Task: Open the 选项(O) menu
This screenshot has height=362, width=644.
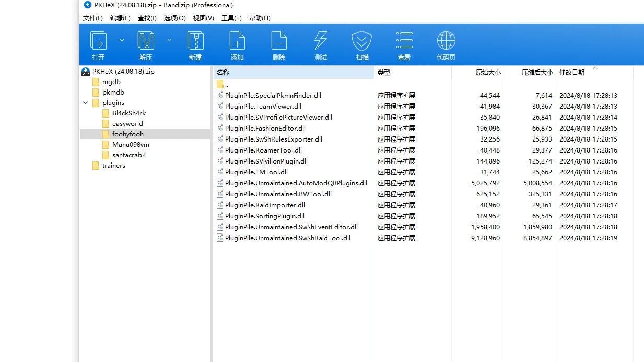Action: 174,18
